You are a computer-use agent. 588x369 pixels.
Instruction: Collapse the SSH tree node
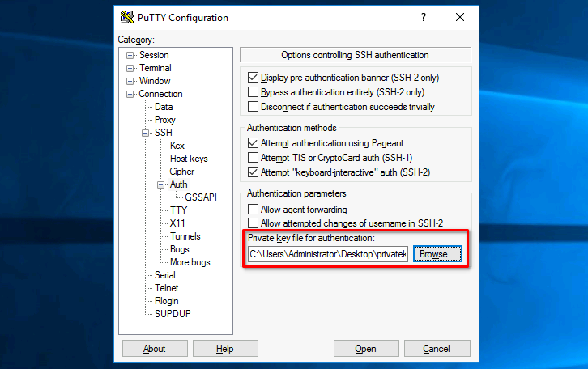146,133
